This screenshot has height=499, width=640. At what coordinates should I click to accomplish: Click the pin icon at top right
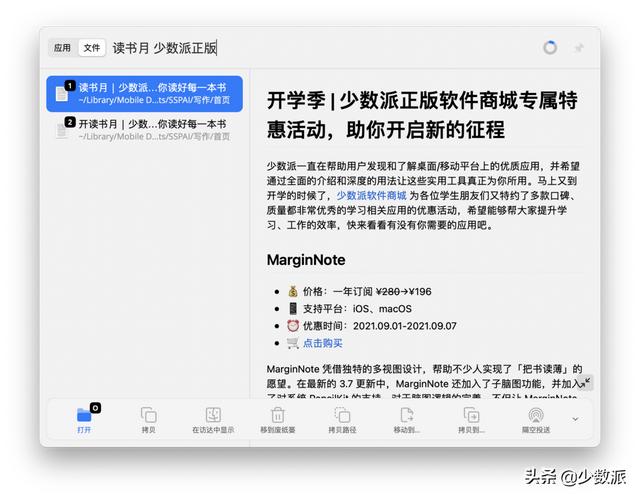pos(578,48)
